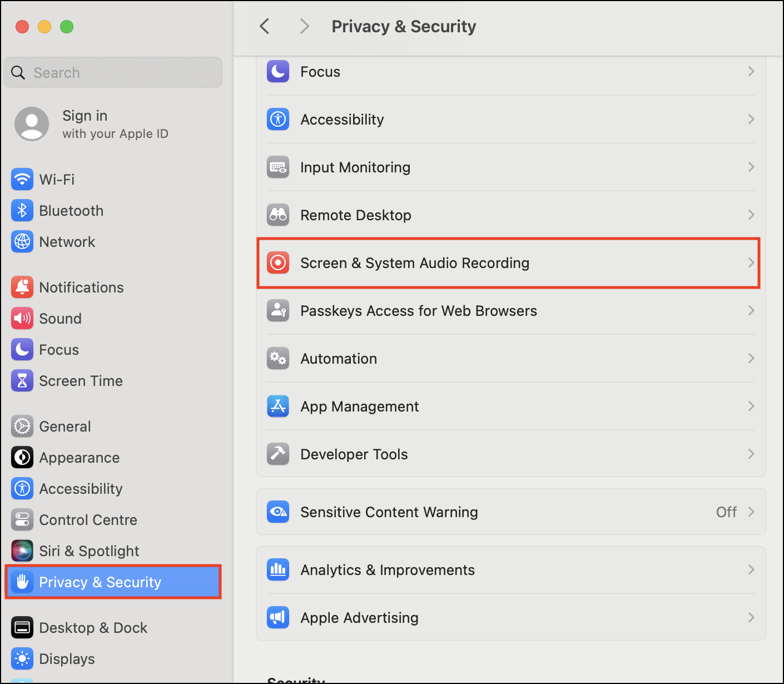
Task: Click the Developer Tools hammer icon
Action: [x=278, y=454]
